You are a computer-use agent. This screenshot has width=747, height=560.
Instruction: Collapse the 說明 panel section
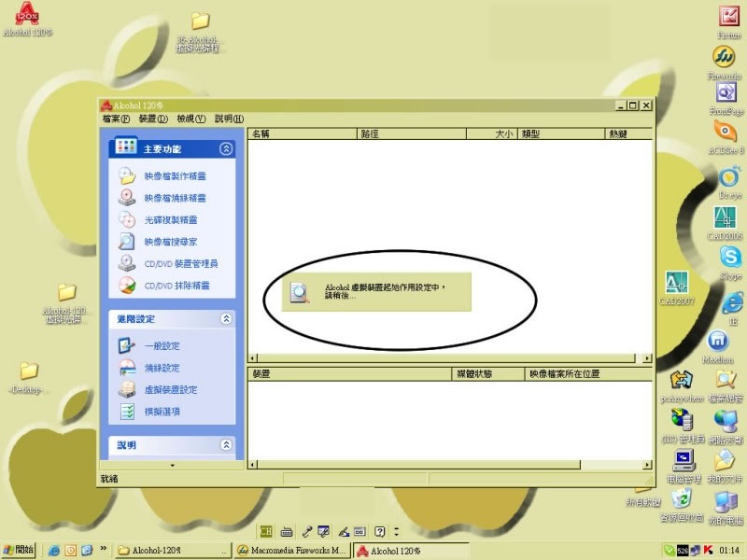(x=226, y=445)
